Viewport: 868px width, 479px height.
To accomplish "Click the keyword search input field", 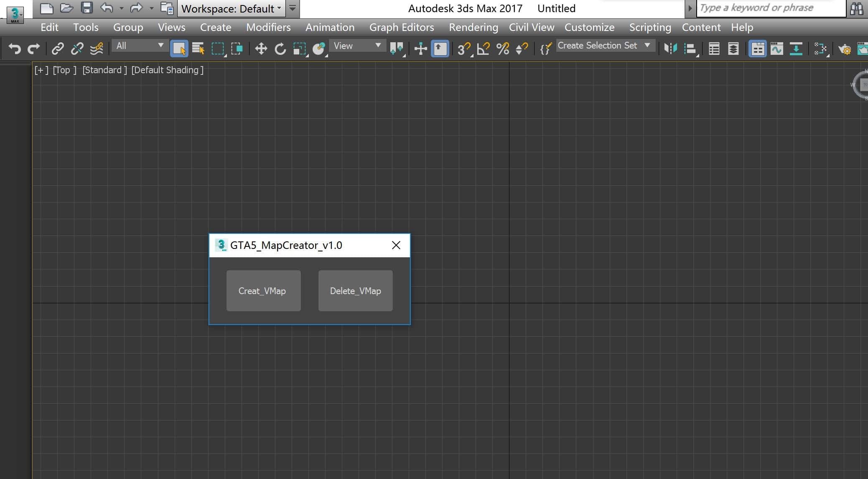I will click(x=771, y=8).
